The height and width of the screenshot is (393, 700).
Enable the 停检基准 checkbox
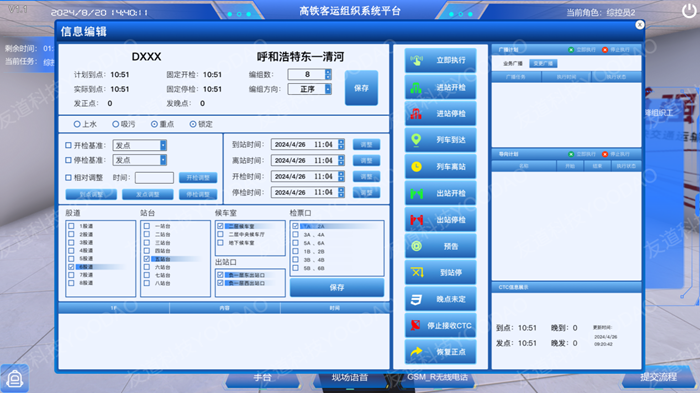[x=68, y=160]
